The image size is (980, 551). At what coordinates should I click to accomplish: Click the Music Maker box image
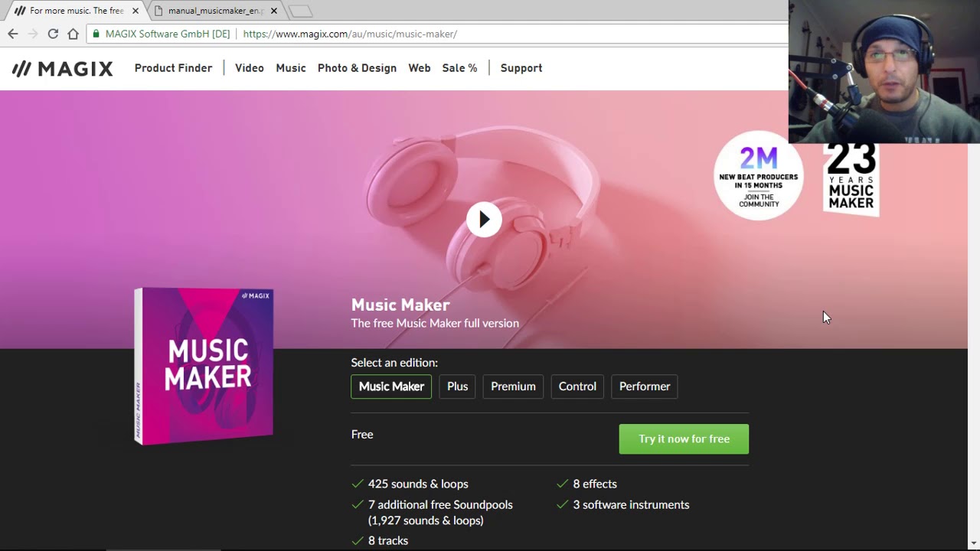click(204, 366)
